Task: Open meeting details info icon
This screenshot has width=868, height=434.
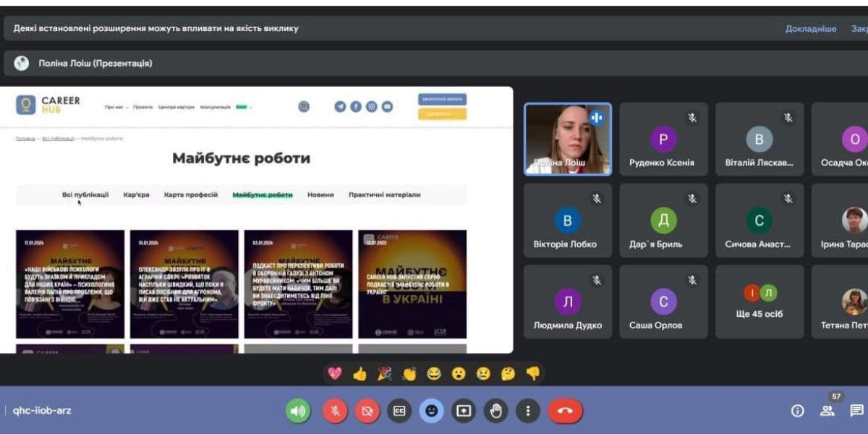Action: click(798, 411)
